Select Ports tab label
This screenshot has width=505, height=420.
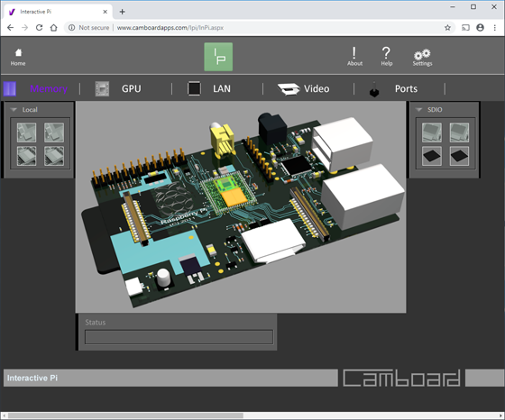click(x=406, y=89)
